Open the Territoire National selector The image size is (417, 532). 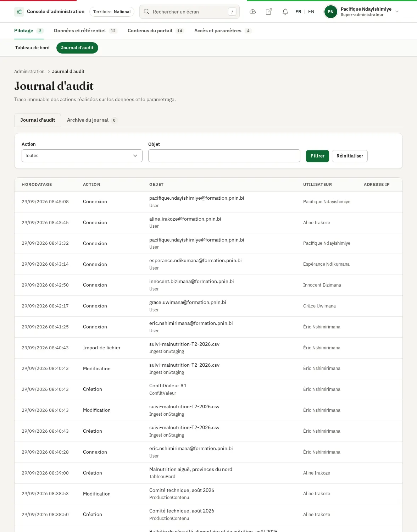112,12
